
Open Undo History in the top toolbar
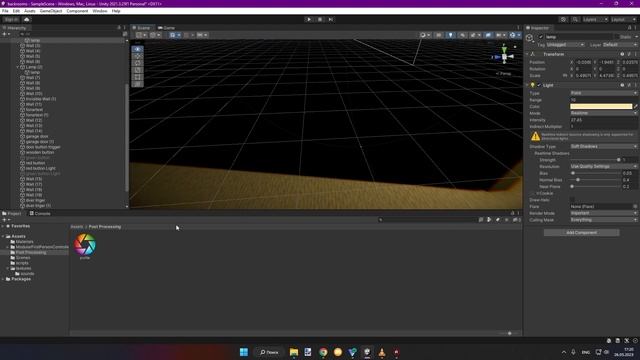point(563,20)
